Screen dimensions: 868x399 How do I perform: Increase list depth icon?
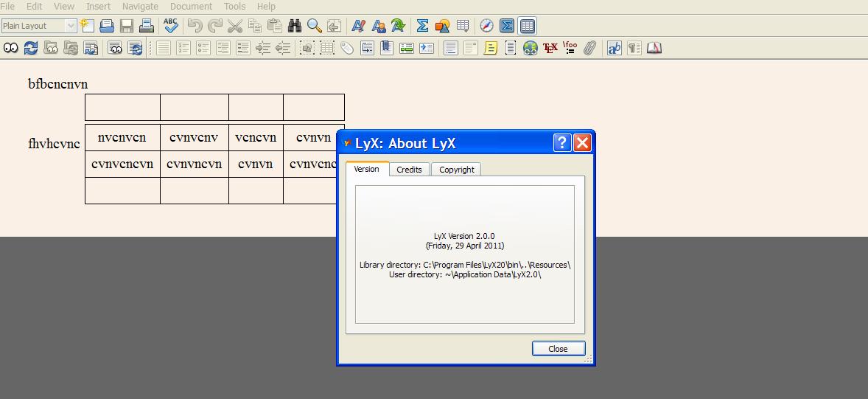point(263,48)
